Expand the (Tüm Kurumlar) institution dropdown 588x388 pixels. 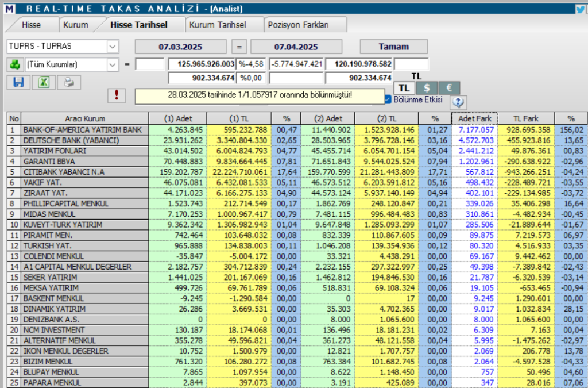pyautogui.click(x=112, y=64)
